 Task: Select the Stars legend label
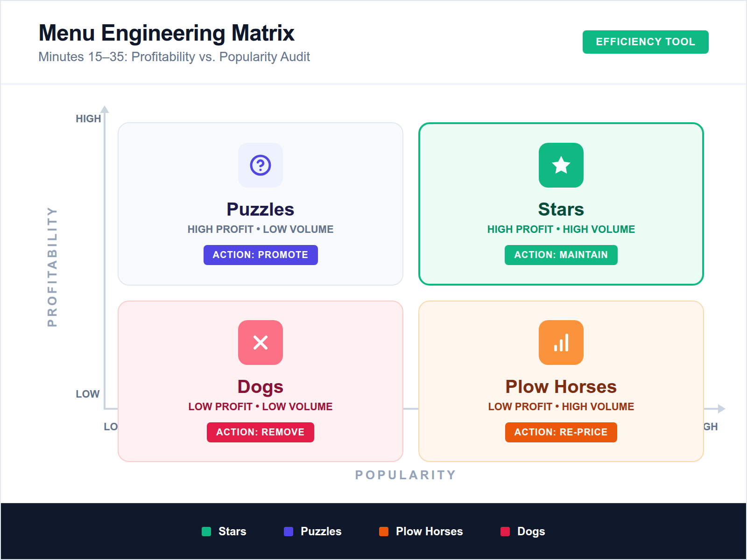click(x=233, y=531)
